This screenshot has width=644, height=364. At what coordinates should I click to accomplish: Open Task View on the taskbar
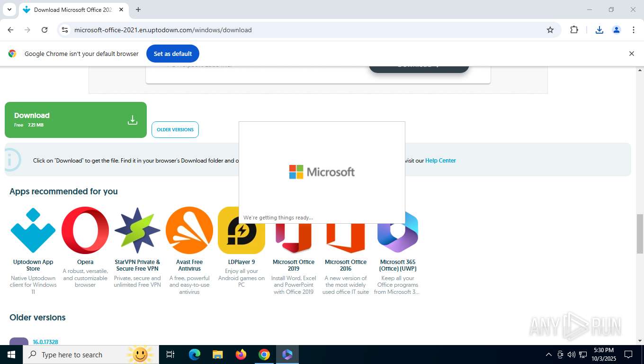(170, 355)
